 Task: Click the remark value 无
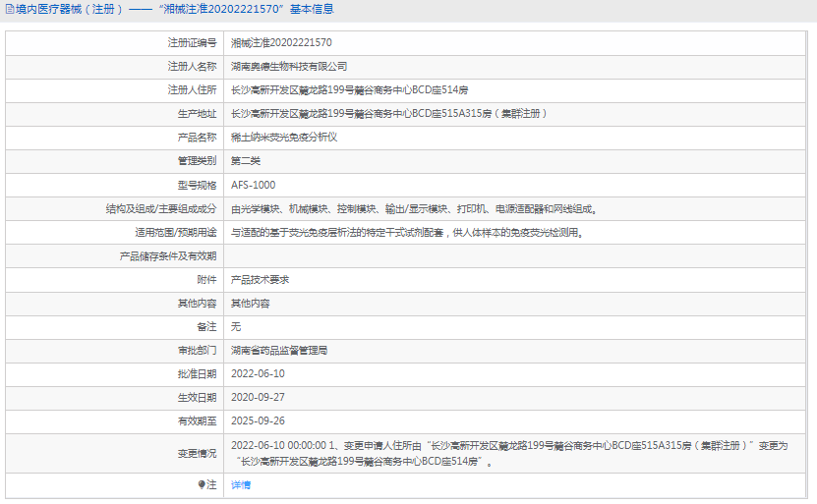tap(236, 326)
